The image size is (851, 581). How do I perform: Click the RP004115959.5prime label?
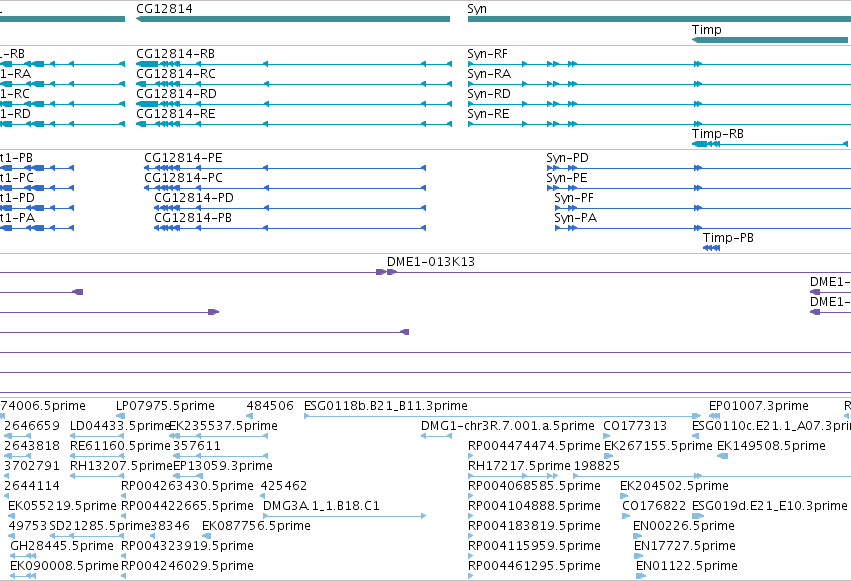534,546
